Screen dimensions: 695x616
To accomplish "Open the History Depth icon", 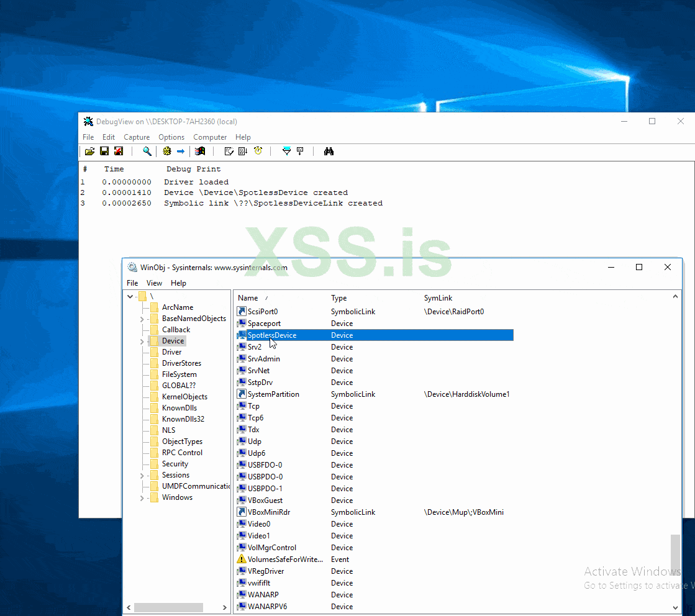I will [x=300, y=152].
